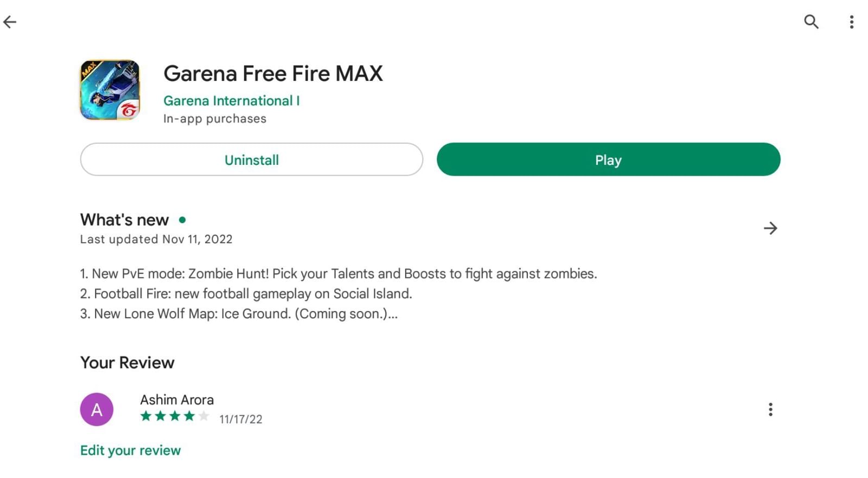Select the three-star position on the rating bar
The image size is (868, 478).
pyautogui.click(x=175, y=416)
